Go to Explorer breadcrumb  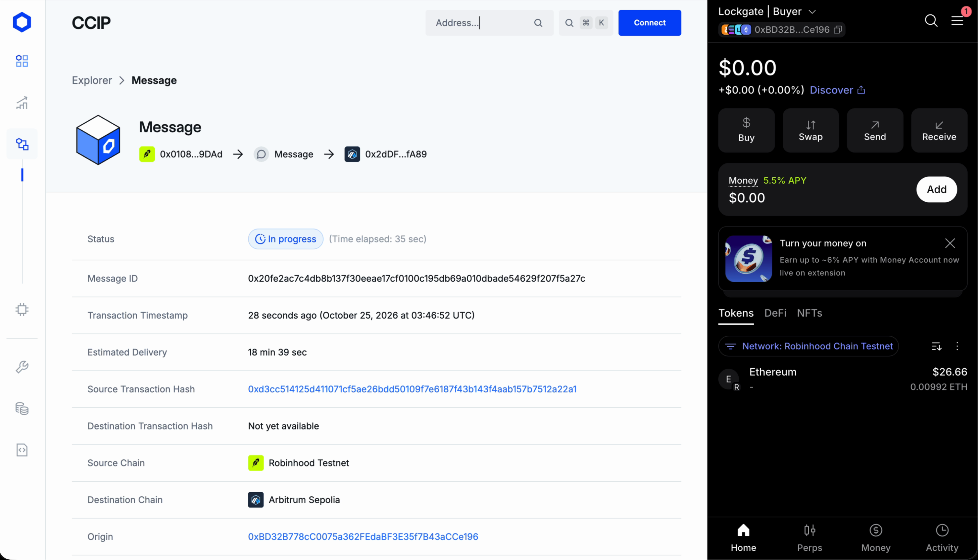click(x=92, y=80)
